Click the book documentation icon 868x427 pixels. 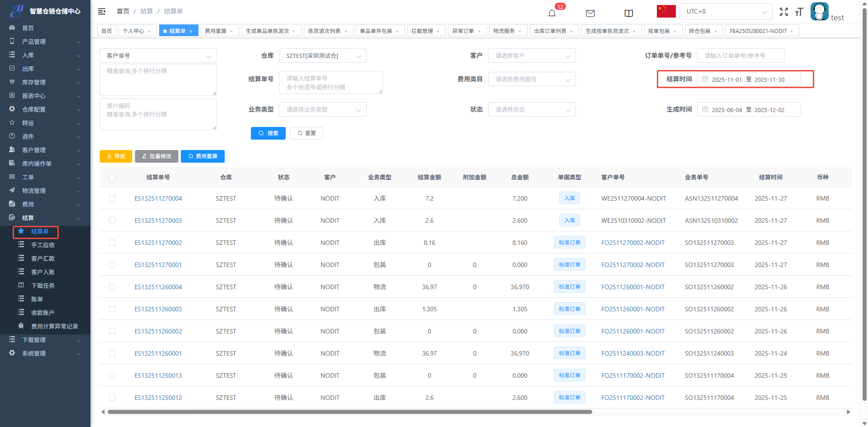pyautogui.click(x=628, y=13)
